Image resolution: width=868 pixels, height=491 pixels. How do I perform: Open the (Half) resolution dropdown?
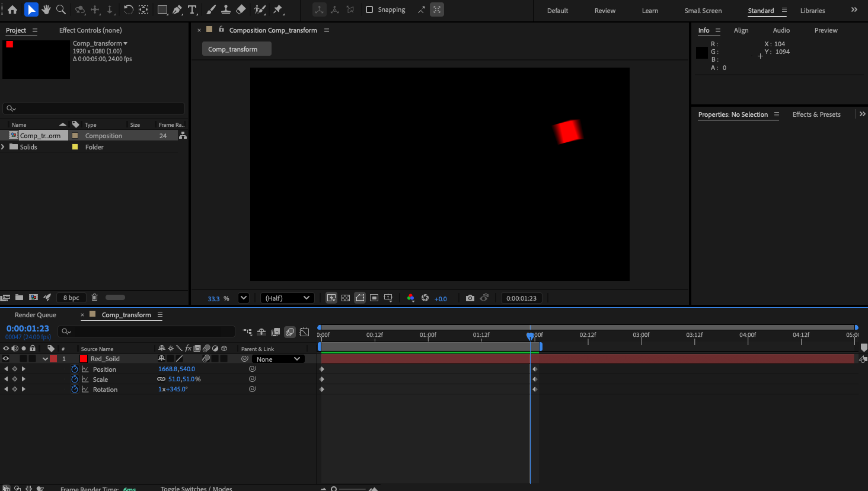[x=287, y=298]
